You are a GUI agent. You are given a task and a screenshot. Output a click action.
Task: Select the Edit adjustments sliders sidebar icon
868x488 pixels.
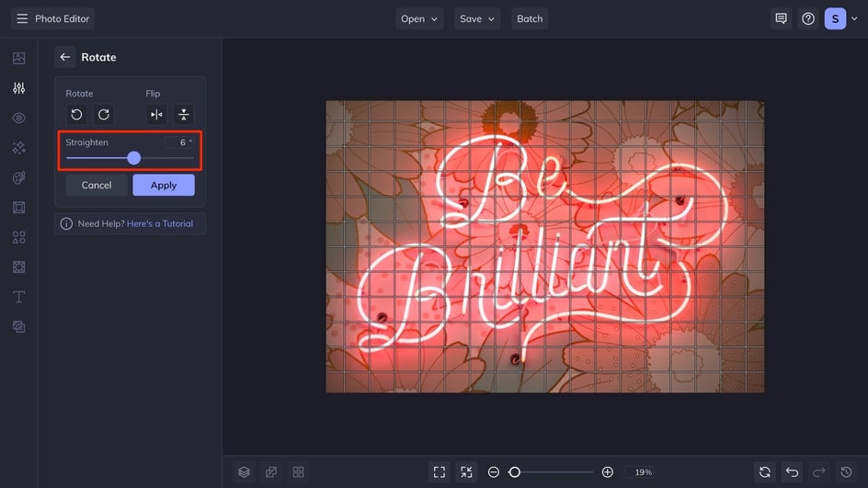tap(18, 88)
